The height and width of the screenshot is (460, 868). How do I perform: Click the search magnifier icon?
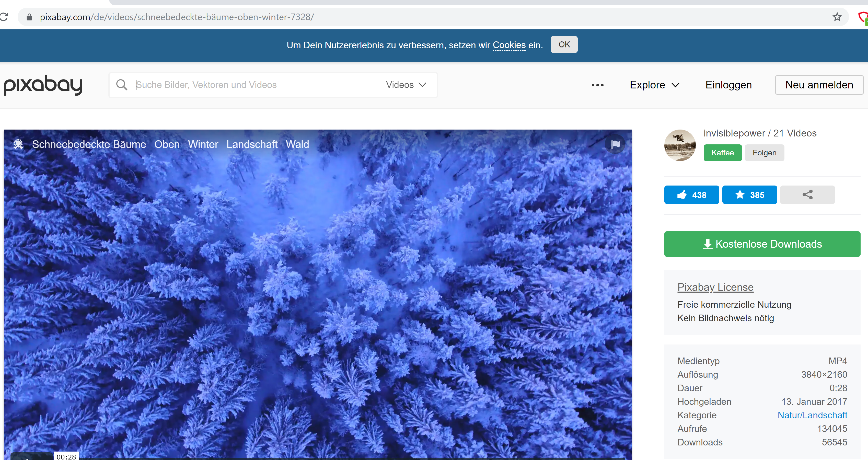[122, 85]
